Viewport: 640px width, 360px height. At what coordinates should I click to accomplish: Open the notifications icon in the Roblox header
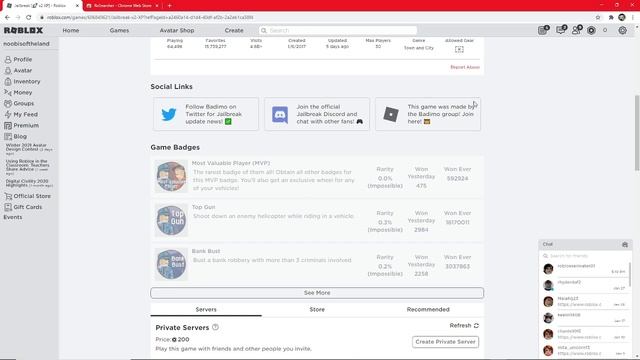coord(543,30)
